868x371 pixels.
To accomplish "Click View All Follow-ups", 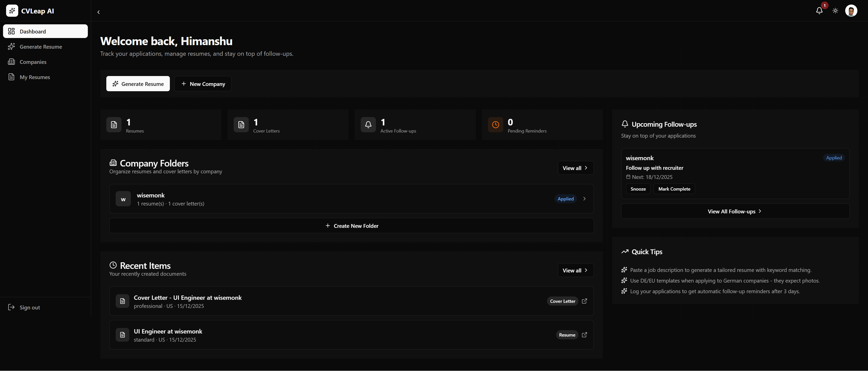I will coord(735,211).
